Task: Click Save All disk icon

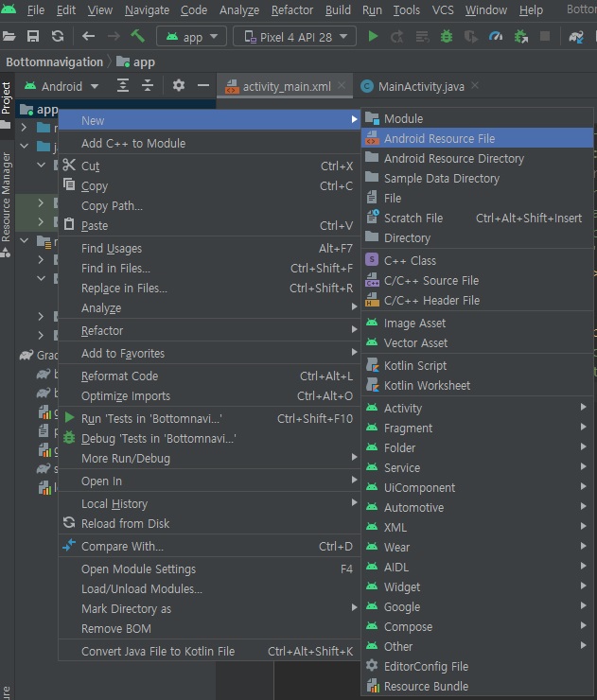Action: [x=33, y=36]
